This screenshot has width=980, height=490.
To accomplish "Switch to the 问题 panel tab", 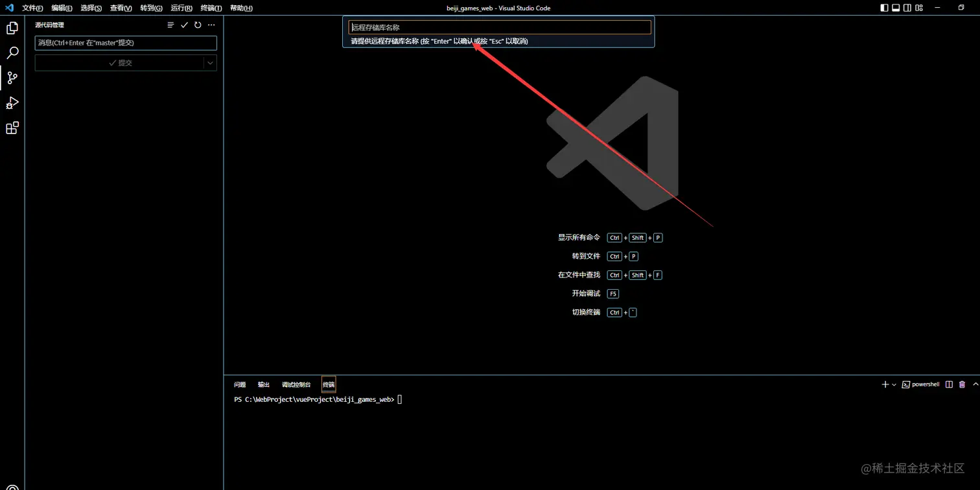I will (x=240, y=384).
